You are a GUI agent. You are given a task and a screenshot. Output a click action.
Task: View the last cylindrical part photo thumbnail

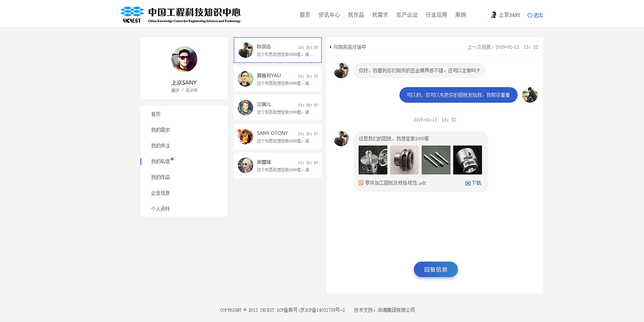pos(467,160)
